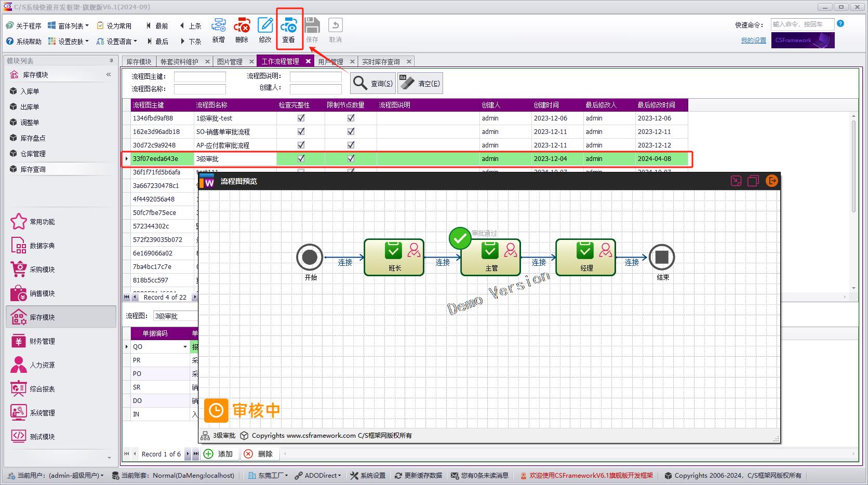Click the 删除 (Delete) toolbar icon
The width and height of the screenshot is (868, 485).
point(242,30)
